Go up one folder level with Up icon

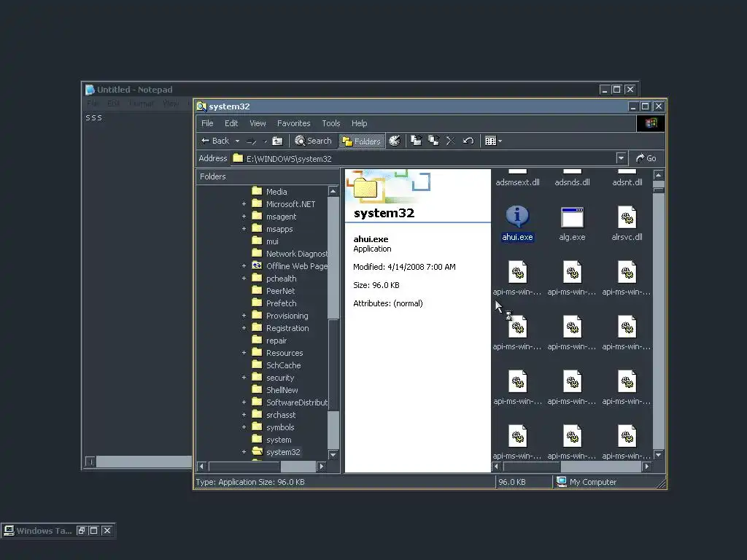pyautogui.click(x=277, y=141)
